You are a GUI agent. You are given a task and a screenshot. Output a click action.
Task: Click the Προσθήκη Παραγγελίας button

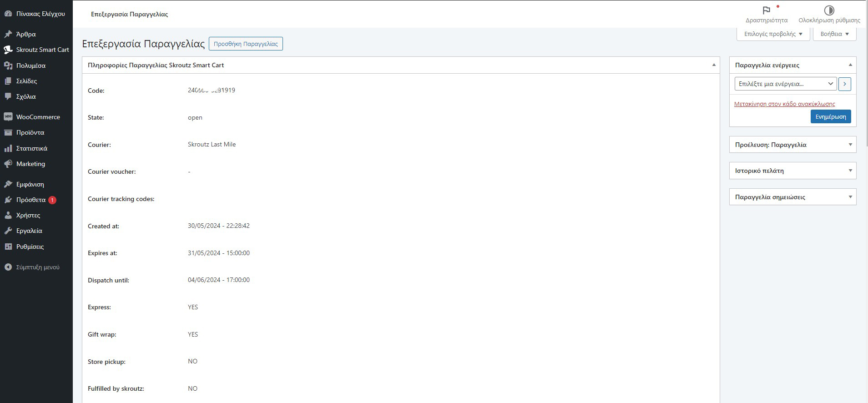coord(246,44)
